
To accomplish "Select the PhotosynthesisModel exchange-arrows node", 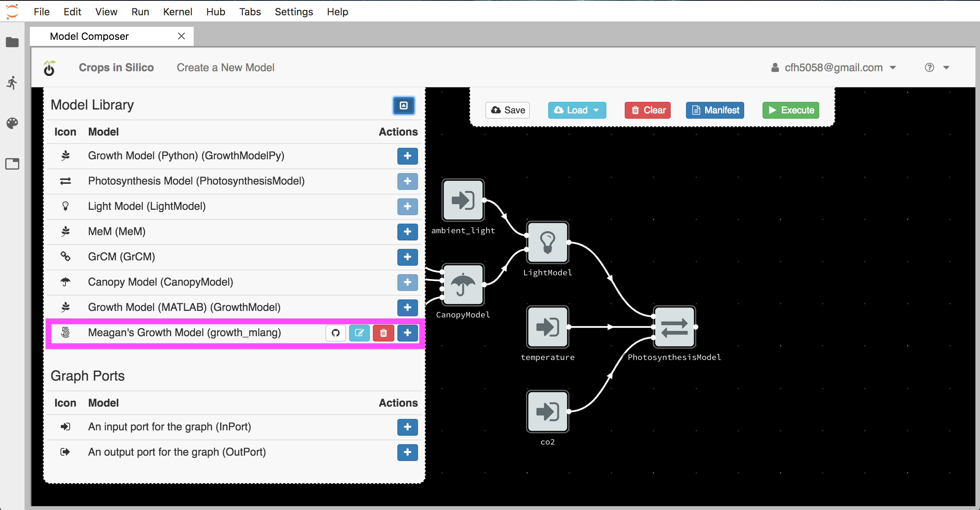I will coord(675,327).
